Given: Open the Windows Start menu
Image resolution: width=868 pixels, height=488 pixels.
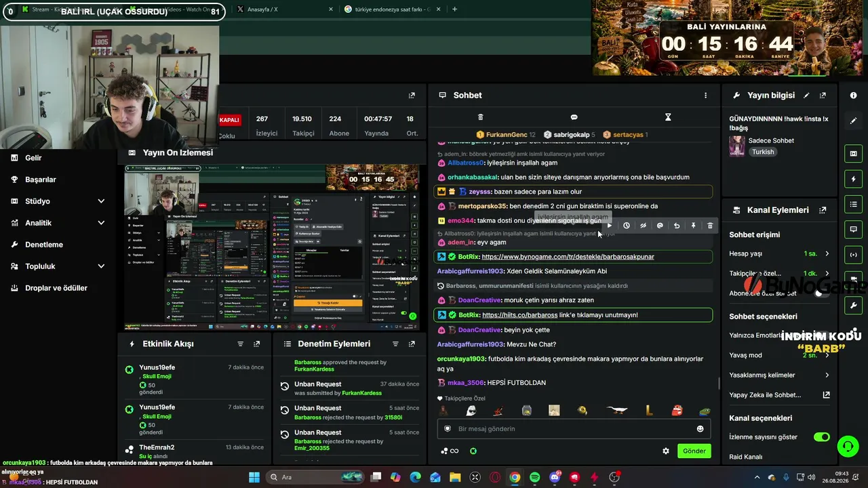Looking at the screenshot, I should click(x=254, y=477).
